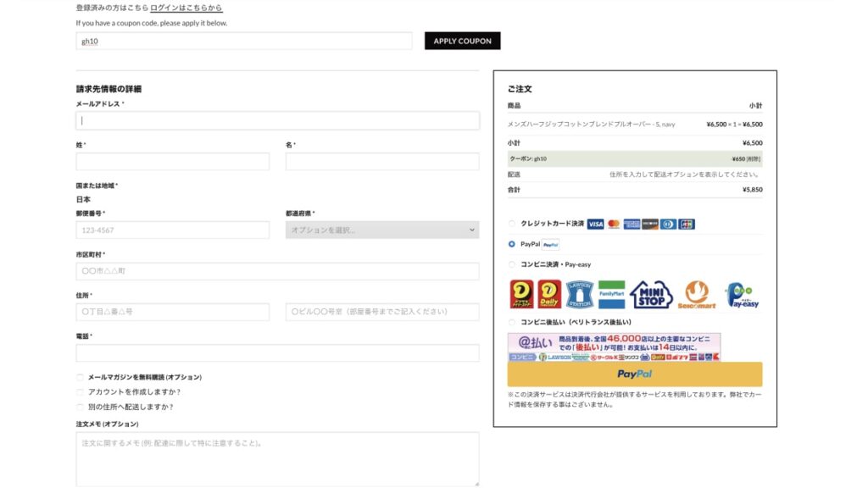Viewport: 868px width, 488px height.
Task: Click the Seicomart logo
Action: 697,294
